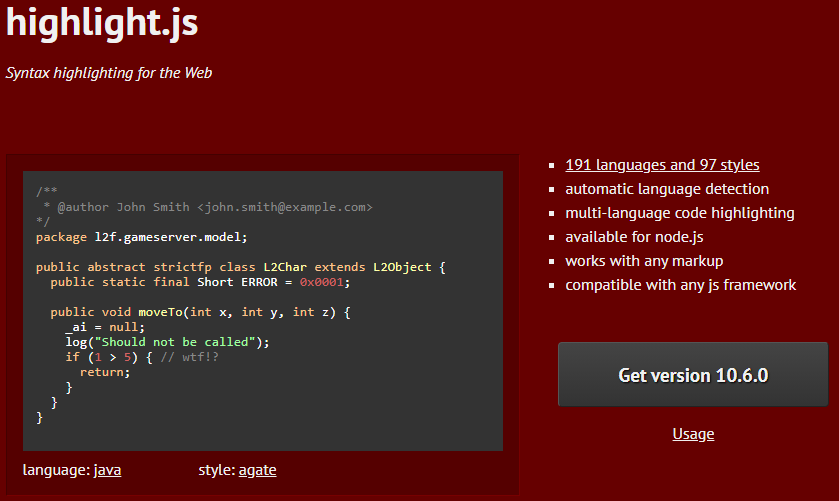Open the Usage link

pyautogui.click(x=693, y=434)
